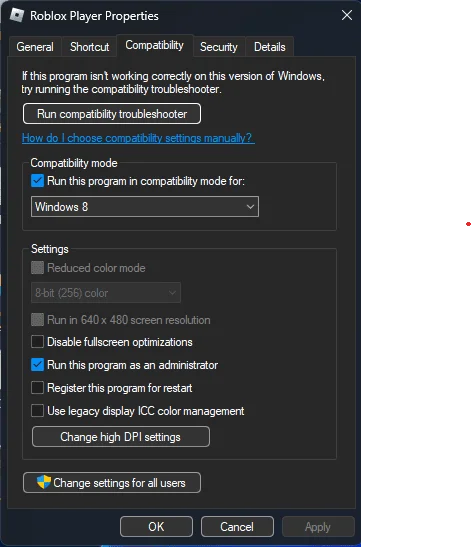Enable Disable fullscreen optimizations checkbox
The width and height of the screenshot is (472, 547).
coord(37,342)
